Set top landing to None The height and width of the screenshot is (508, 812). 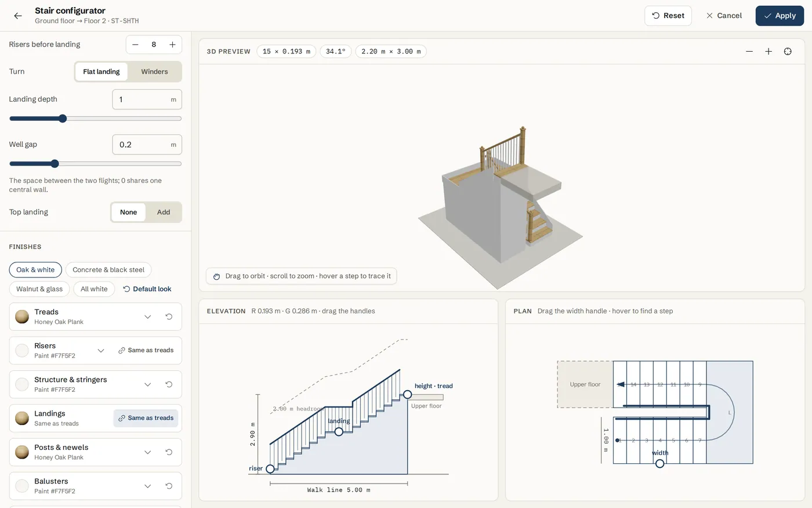(128, 212)
